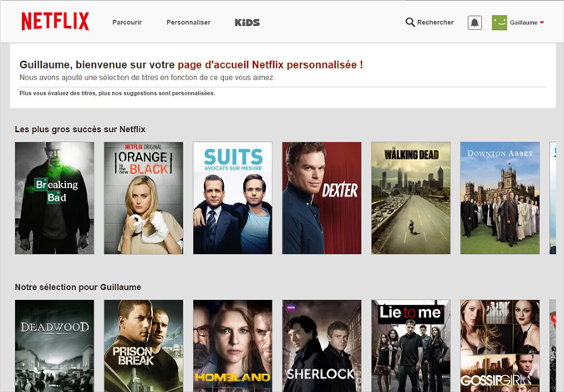Click the Sherlock poster
This screenshot has height=392, width=564.
[322, 345]
